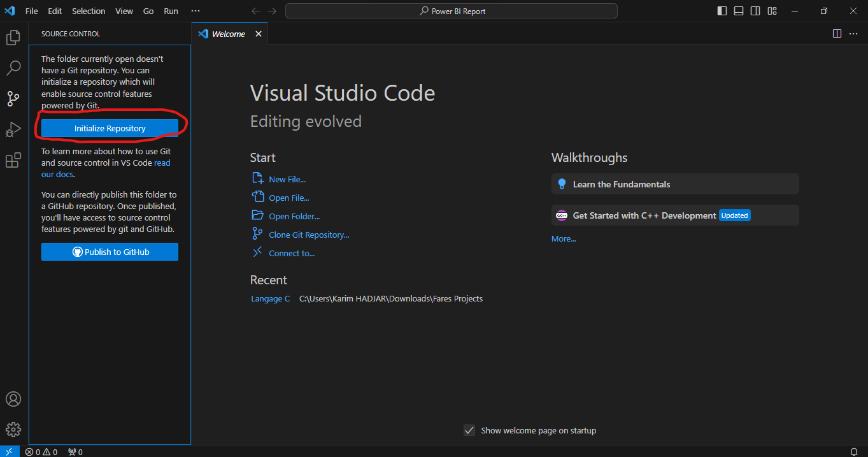Click the ports forwarded status item
The height and width of the screenshot is (457, 868).
[x=75, y=452]
